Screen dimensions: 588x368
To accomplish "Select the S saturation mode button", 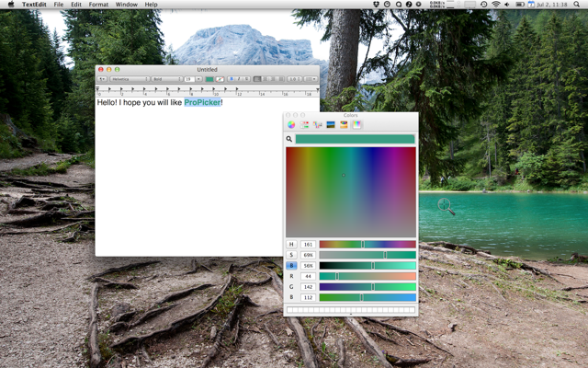I will pos(291,255).
